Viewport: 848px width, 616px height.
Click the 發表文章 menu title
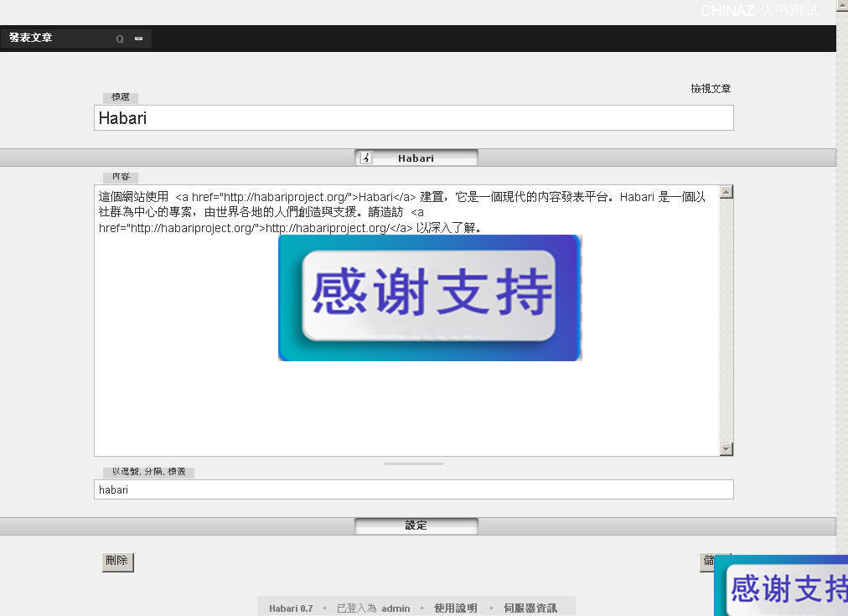pos(30,38)
